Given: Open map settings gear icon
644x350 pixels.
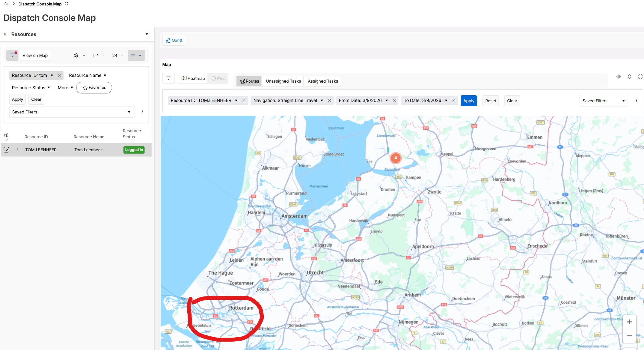Looking at the screenshot, I should [629, 77].
